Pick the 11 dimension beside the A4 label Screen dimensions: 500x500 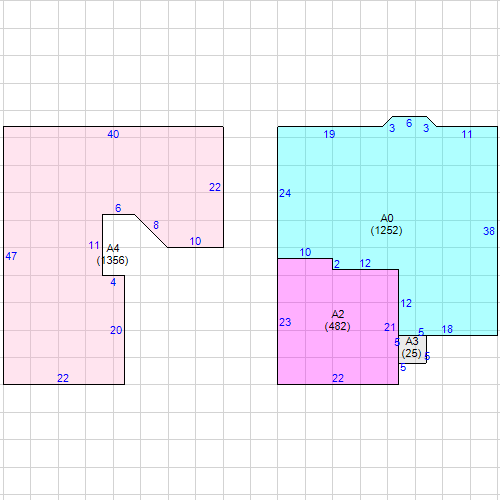point(94,246)
